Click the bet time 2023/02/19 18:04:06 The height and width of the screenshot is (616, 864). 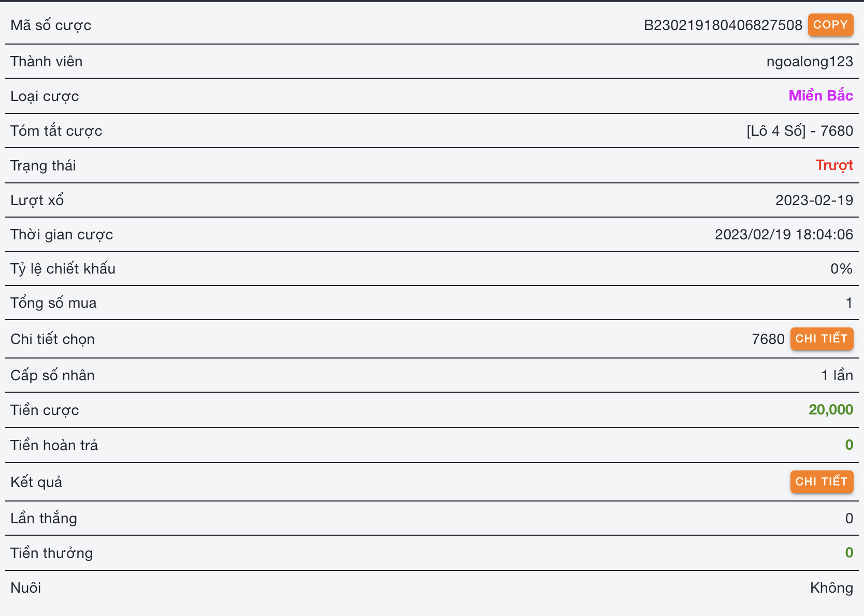click(x=783, y=235)
